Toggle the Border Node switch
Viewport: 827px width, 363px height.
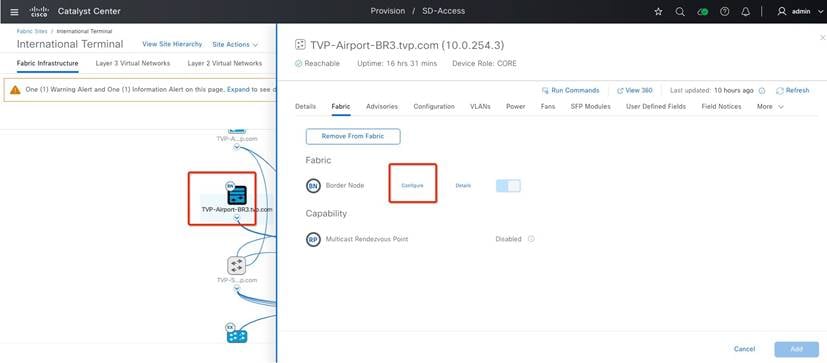tap(508, 186)
